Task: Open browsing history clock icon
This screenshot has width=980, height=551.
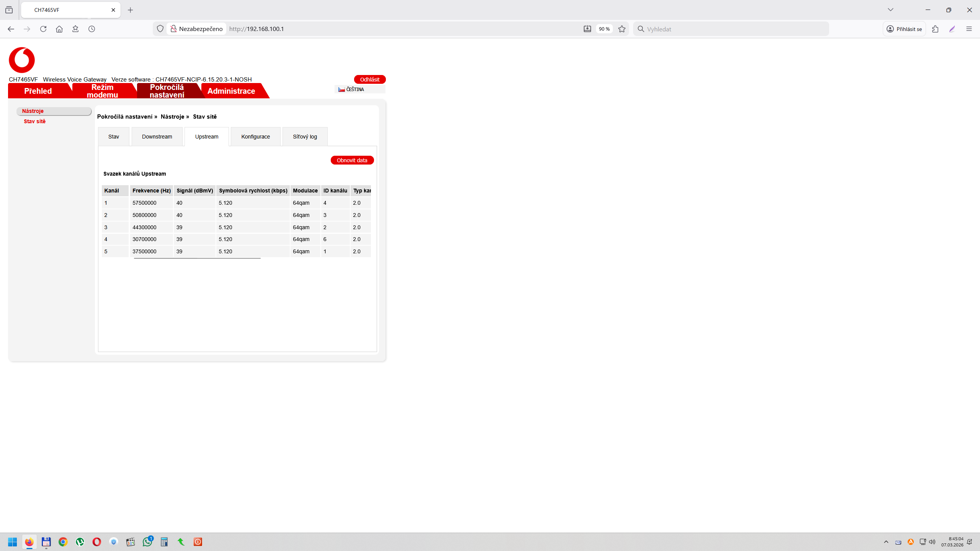Action: 91,29
